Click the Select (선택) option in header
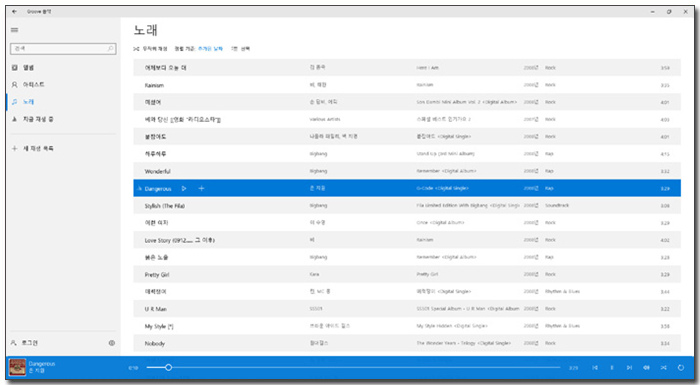The image size is (700, 385). (241, 49)
